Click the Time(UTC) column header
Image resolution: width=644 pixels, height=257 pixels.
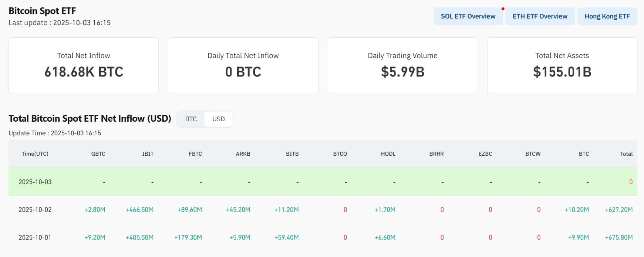[35, 154]
